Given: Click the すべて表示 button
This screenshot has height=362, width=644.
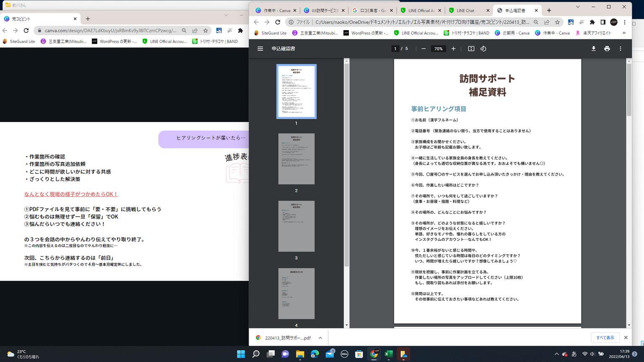Looking at the screenshot, I should [x=605, y=338].
